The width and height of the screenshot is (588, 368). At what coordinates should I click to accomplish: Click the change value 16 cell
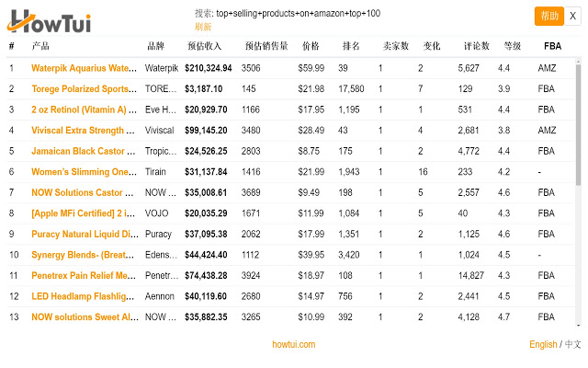423,172
